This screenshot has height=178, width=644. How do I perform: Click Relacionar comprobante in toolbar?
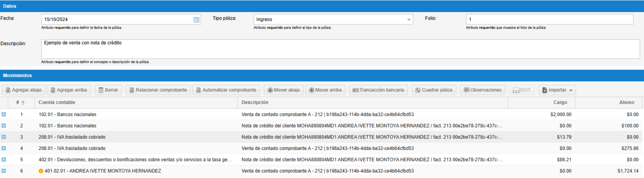pyautogui.click(x=158, y=90)
